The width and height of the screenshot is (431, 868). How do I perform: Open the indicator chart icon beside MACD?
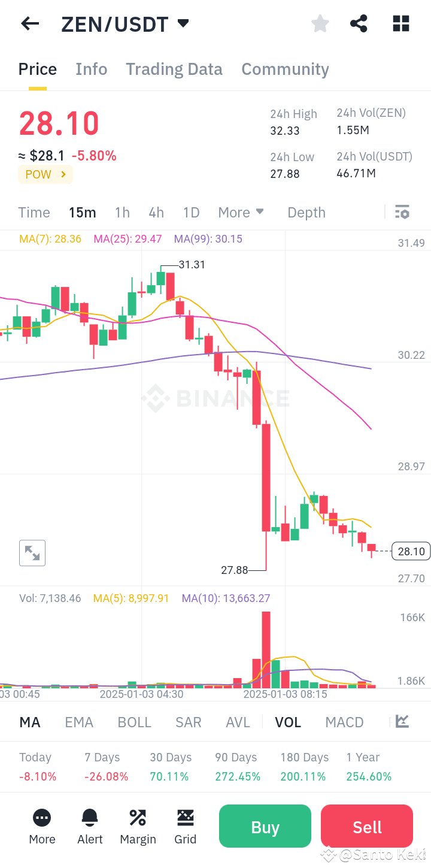[x=401, y=722]
